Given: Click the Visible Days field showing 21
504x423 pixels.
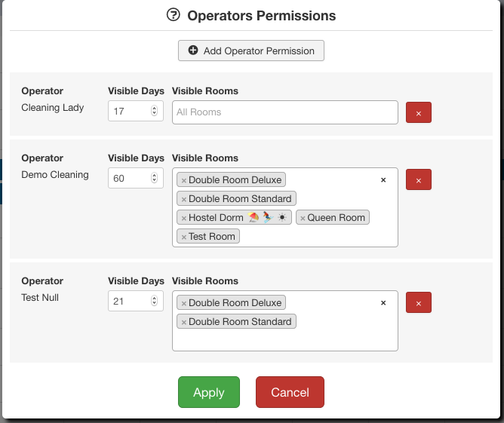Looking at the screenshot, I should click(x=130, y=302).
